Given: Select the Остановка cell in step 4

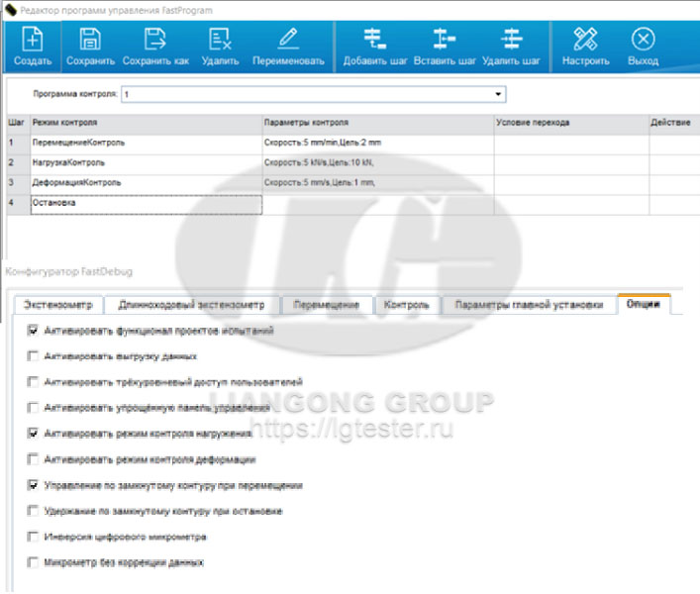Looking at the screenshot, I should point(145,204).
